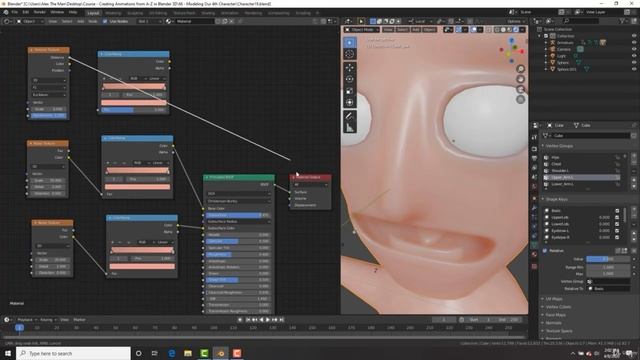Open the Object Mode dropdown in viewport
The height and width of the screenshot is (360, 640).
click(x=362, y=30)
